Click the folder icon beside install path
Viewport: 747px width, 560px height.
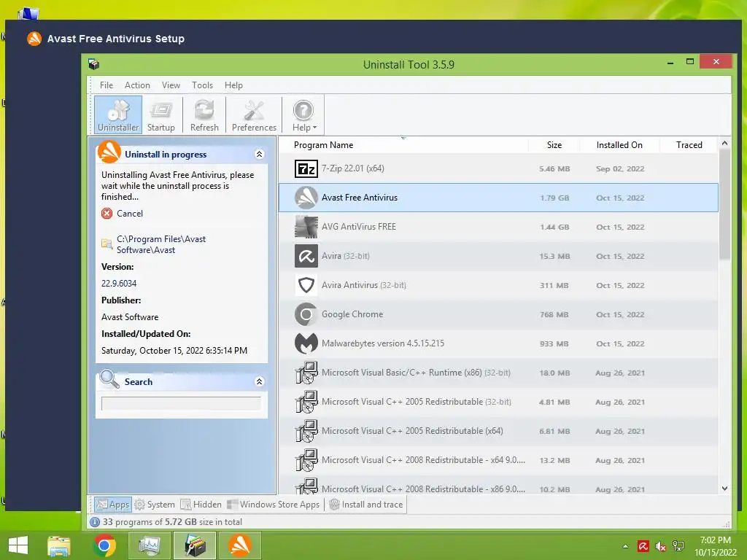(x=107, y=244)
